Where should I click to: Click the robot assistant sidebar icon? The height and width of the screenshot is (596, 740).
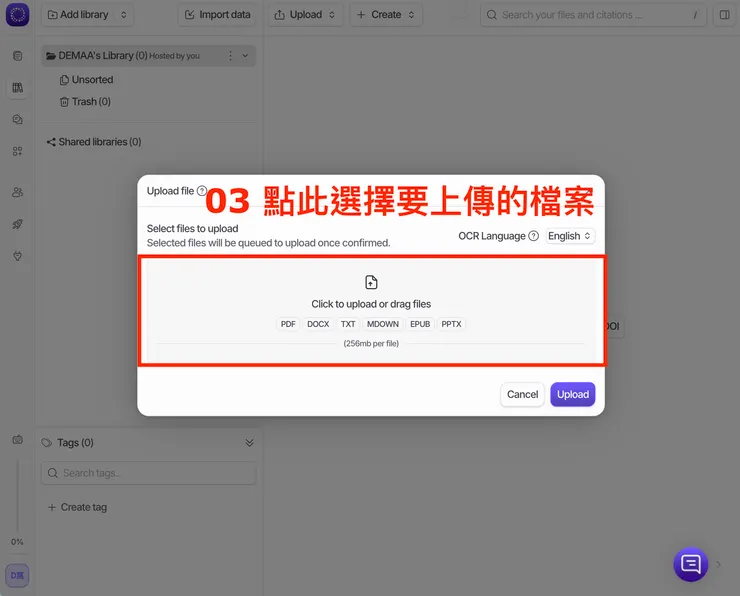17,439
